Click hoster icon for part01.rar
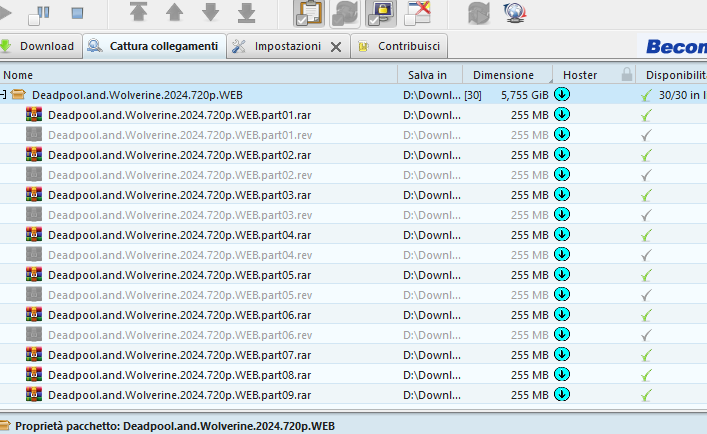 [562, 114]
